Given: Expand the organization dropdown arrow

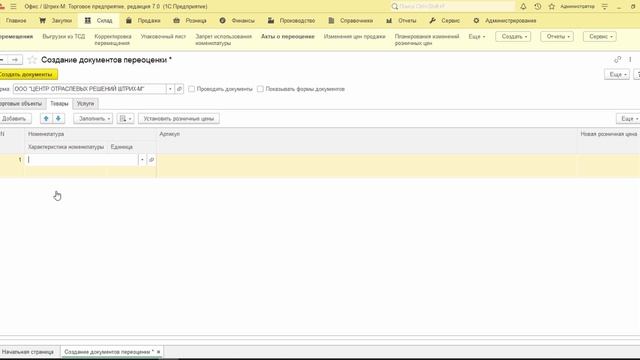Looking at the screenshot, I should [x=170, y=89].
